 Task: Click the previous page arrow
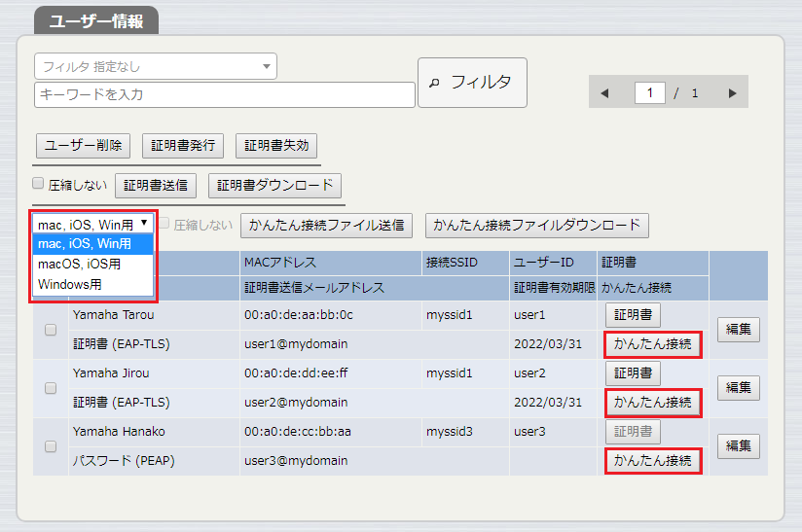(604, 93)
